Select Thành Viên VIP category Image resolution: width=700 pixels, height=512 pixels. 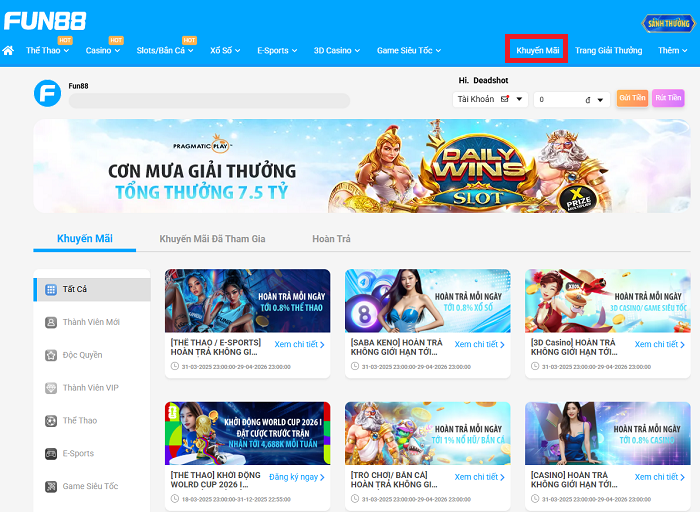pos(92,388)
